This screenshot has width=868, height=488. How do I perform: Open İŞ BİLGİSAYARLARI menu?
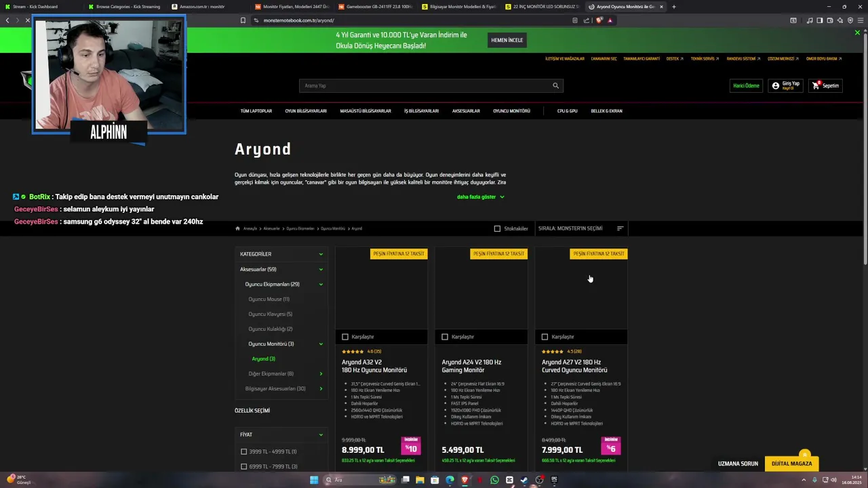click(421, 110)
